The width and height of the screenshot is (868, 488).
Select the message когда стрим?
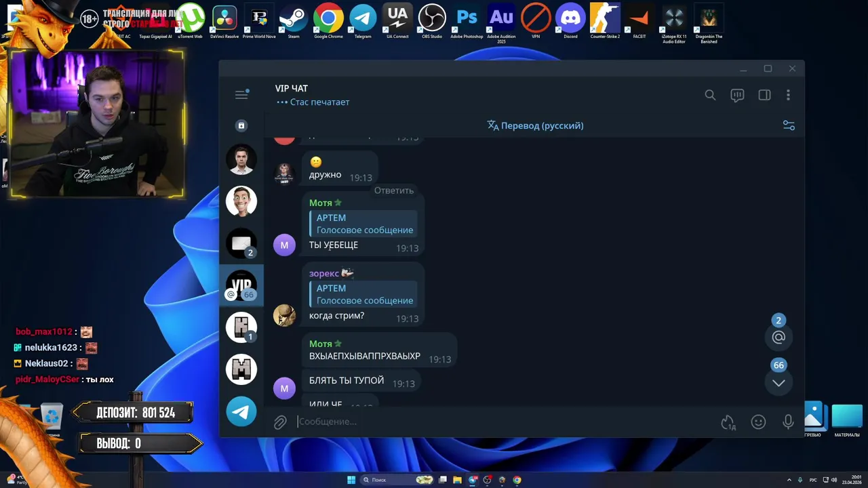click(x=336, y=316)
